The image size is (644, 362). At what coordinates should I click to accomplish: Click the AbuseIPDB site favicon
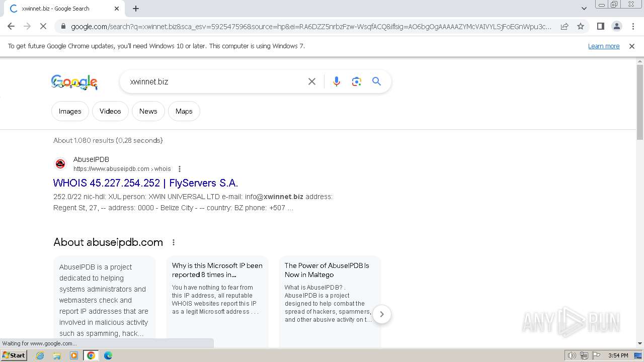coord(60,164)
